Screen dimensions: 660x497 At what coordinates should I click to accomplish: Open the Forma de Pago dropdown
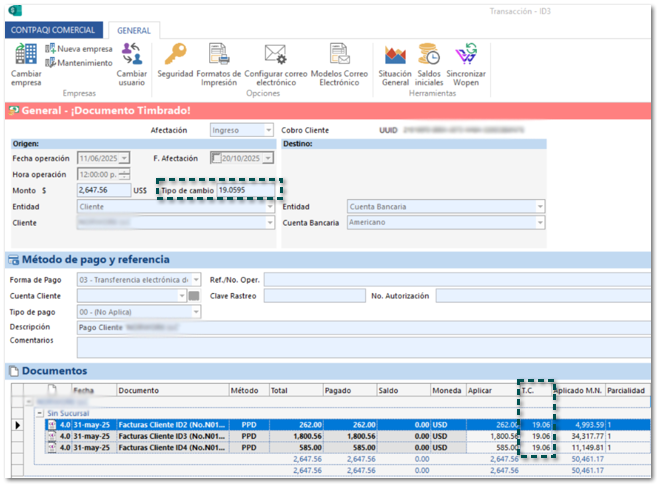pyautogui.click(x=194, y=279)
